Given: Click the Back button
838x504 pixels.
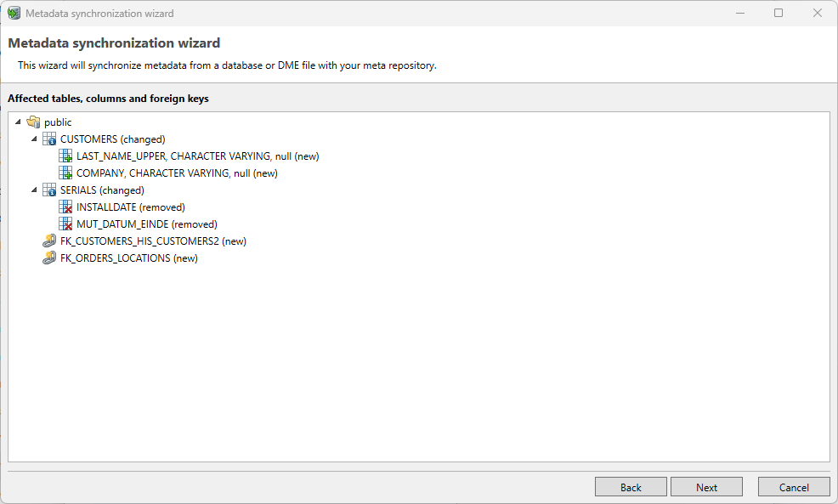Looking at the screenshot, I should [x=631, y=486].
